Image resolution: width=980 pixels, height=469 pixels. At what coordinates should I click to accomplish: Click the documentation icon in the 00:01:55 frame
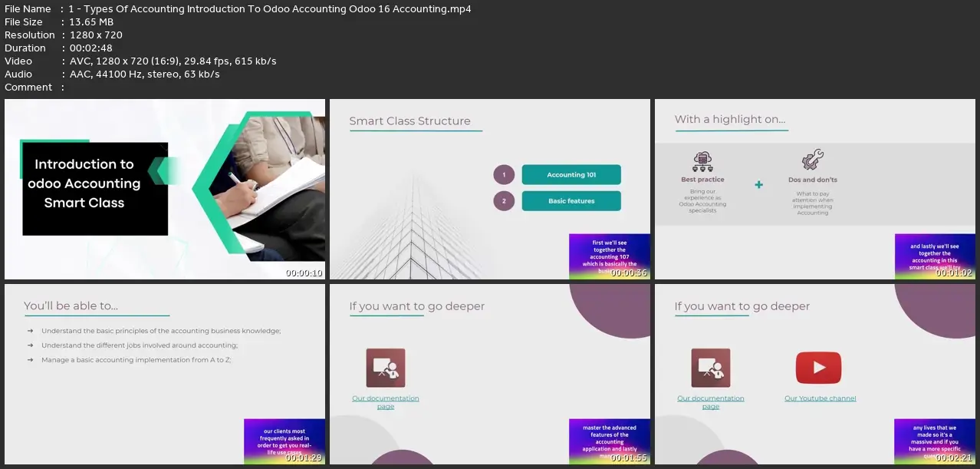point(386,368)
